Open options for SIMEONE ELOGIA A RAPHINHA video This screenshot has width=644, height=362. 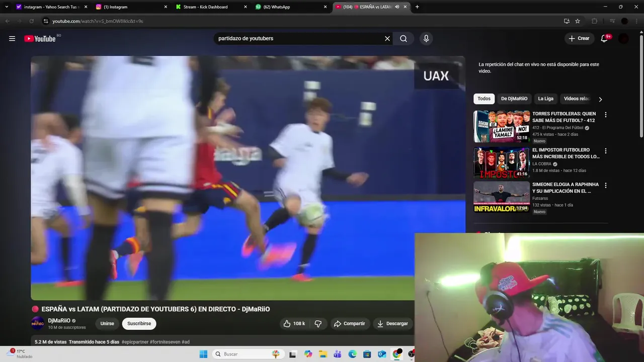[606, 186]
